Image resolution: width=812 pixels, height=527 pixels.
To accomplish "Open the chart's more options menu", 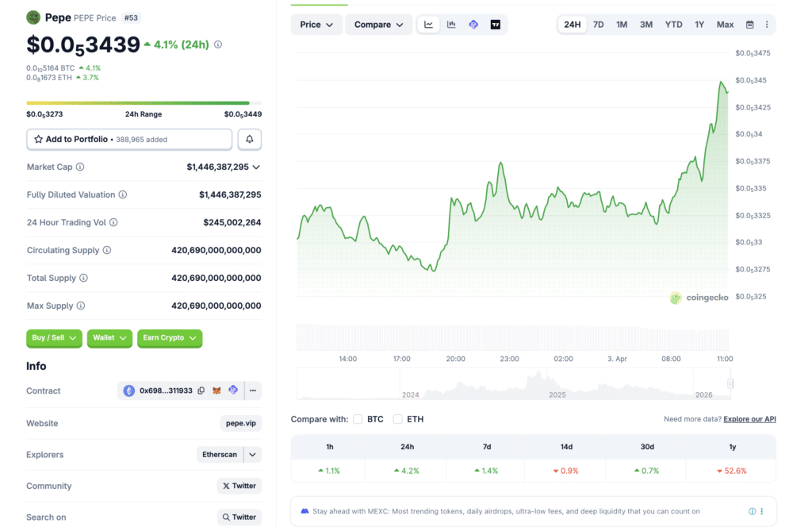I will click(767, 25).
